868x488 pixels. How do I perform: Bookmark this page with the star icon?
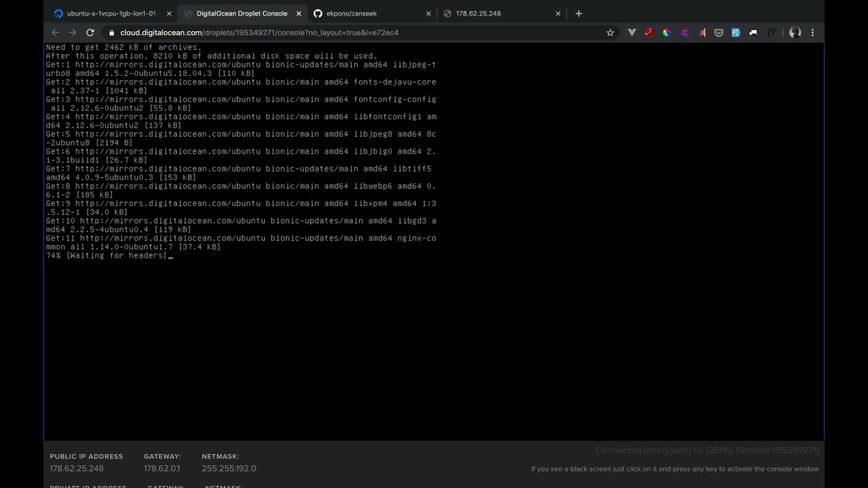(610, 33)
